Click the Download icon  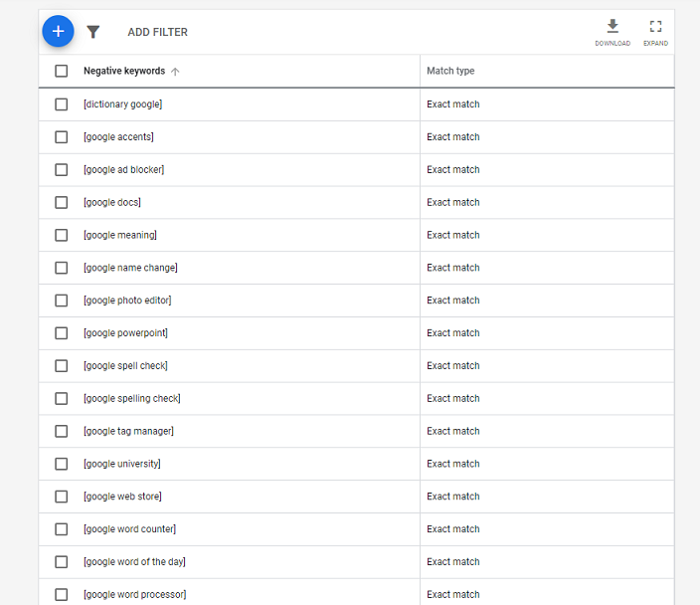[612, 26]
